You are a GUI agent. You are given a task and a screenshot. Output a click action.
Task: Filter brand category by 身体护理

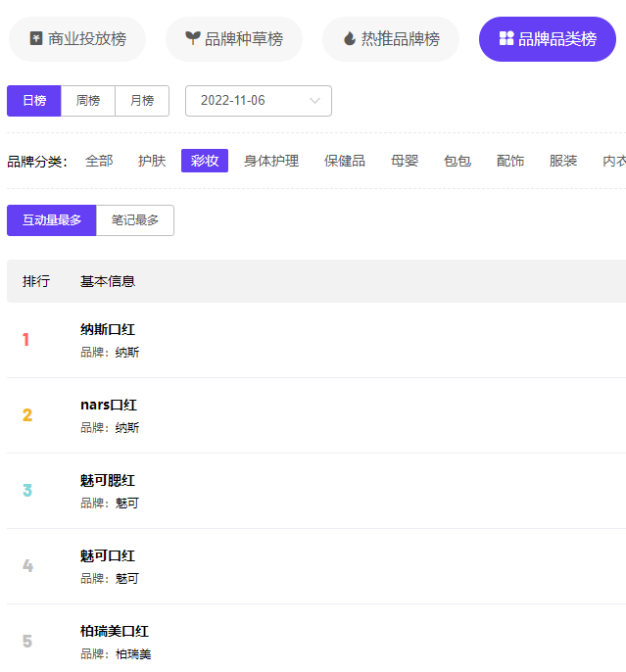coord(271,161)
